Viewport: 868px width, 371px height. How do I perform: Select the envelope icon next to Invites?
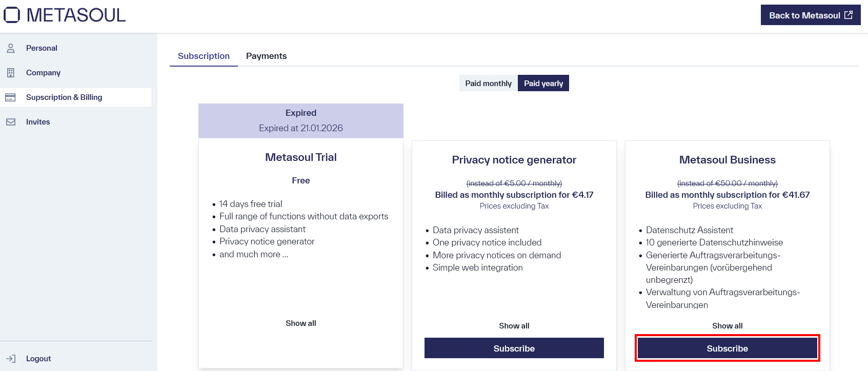tap(11, 121)
